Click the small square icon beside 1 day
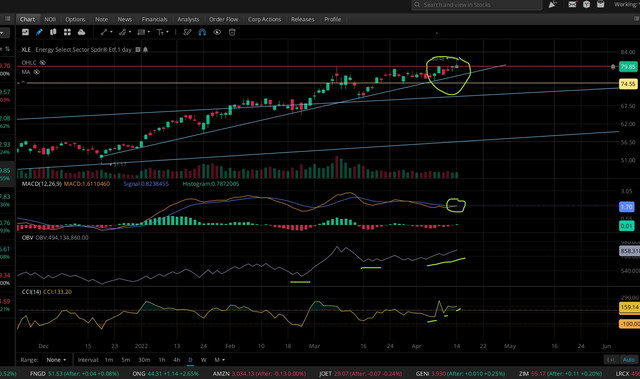Image resolution: width=640 pixels, height=379 pixels. coord(138,49)
